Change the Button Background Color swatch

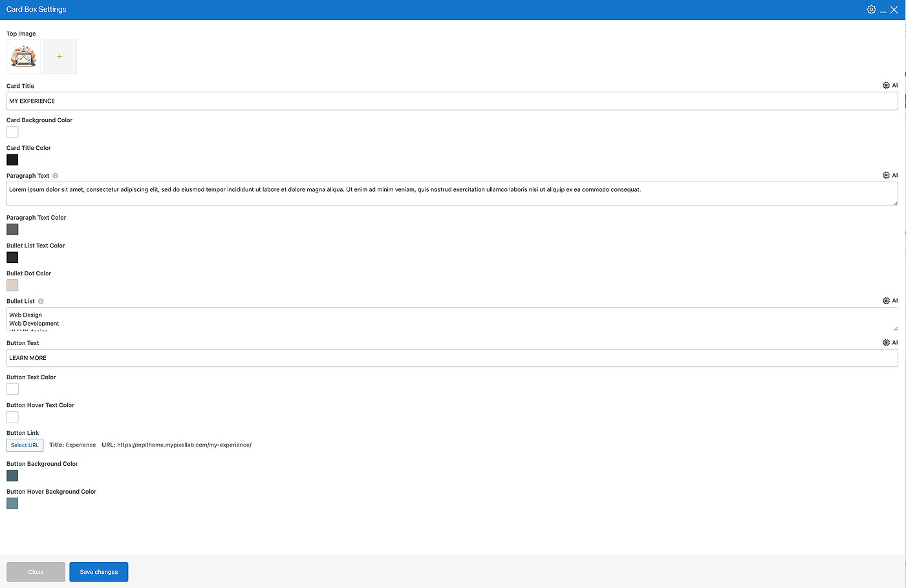click(x=12, y=476)
